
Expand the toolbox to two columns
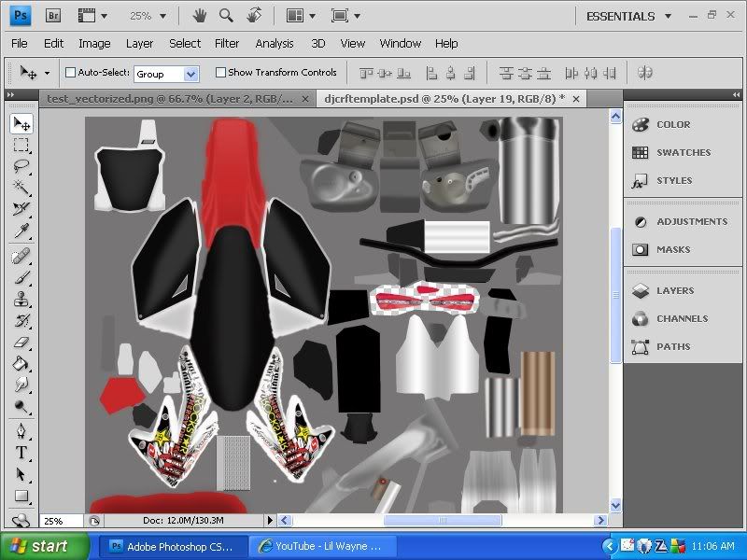pos(10,95)
